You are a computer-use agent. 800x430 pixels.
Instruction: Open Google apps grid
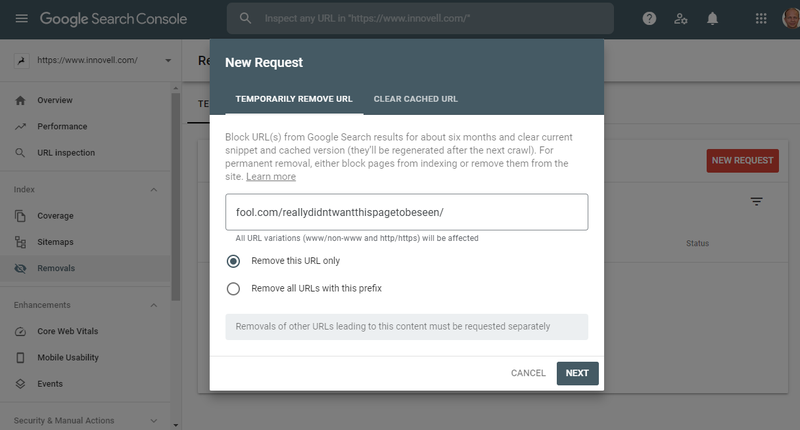click(761, 19)
